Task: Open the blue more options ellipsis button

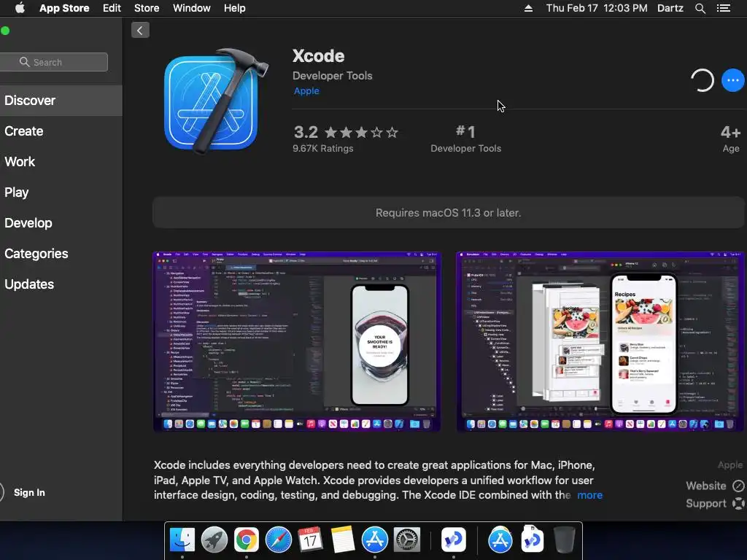Action: 732,80
